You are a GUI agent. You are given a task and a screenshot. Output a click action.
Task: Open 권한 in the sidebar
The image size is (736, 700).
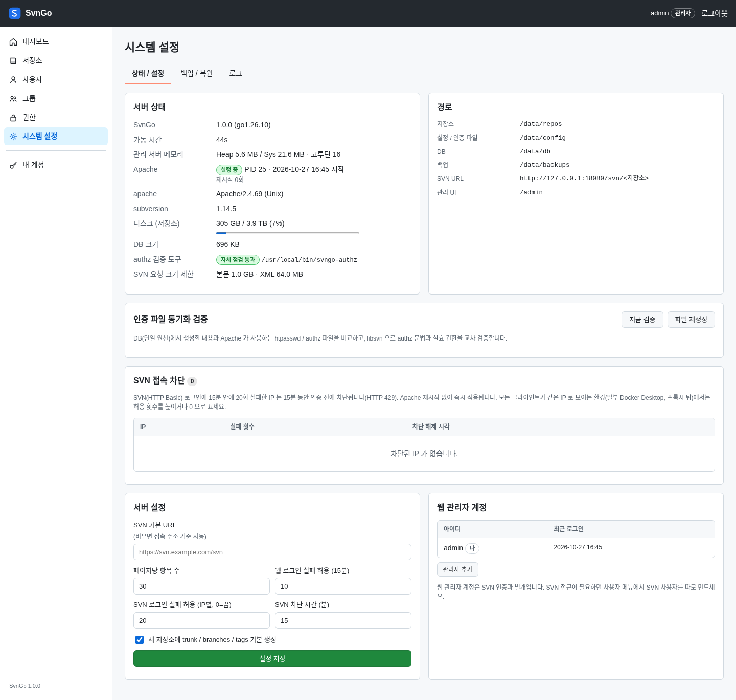pyautogui.click(x=56, y=118)
